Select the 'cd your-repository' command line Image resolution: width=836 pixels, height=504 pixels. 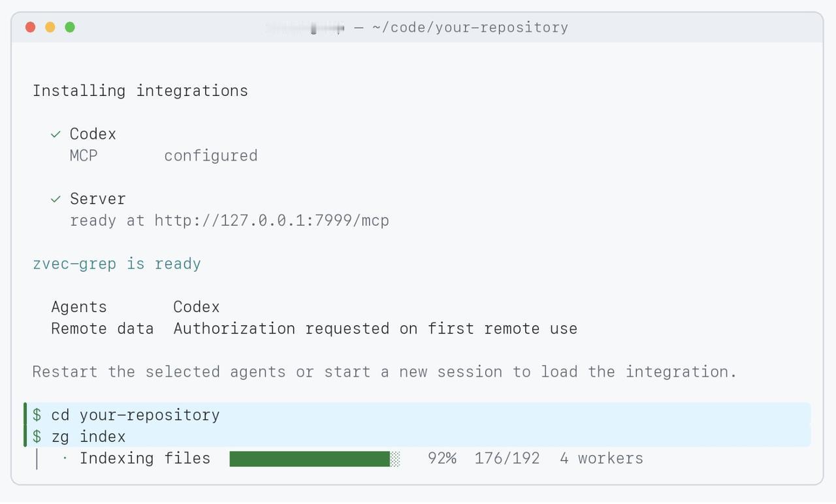pyautogui.click(x=418, y=415)
